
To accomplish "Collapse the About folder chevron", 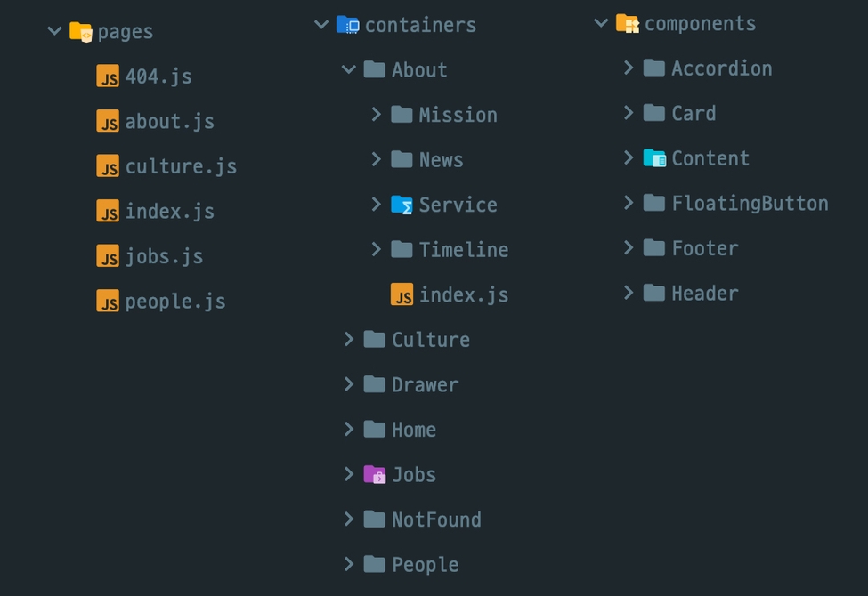I will point(349,69).
